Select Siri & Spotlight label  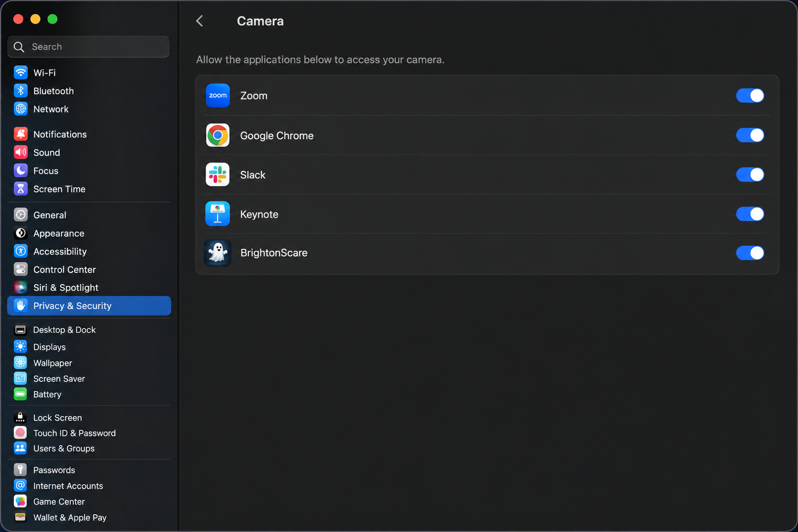pos(65,288)
